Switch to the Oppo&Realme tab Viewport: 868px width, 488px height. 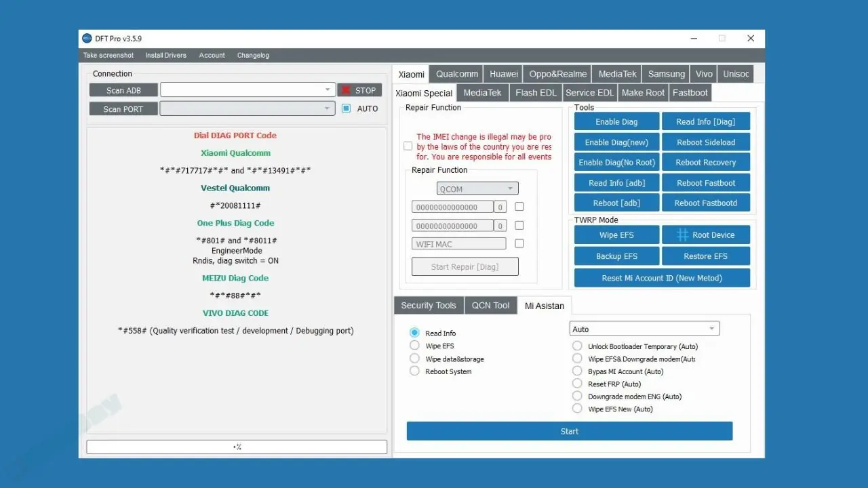click(558, 74)
